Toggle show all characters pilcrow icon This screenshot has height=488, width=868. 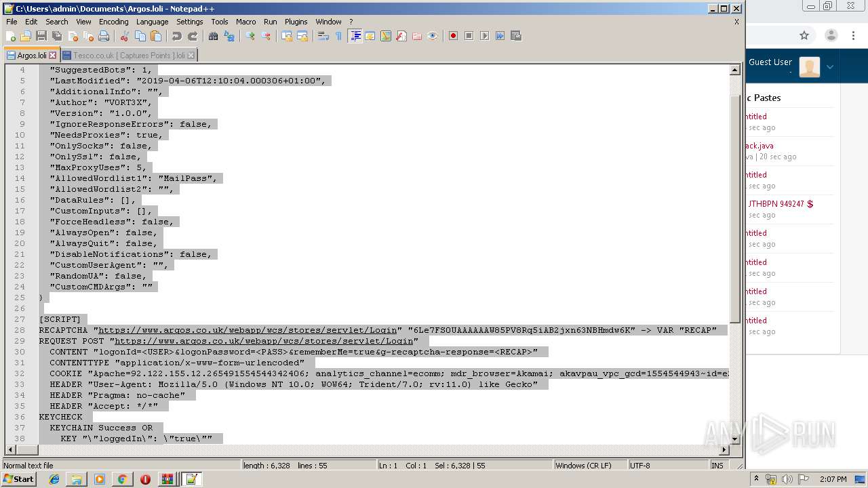click(x=339, y=36)
